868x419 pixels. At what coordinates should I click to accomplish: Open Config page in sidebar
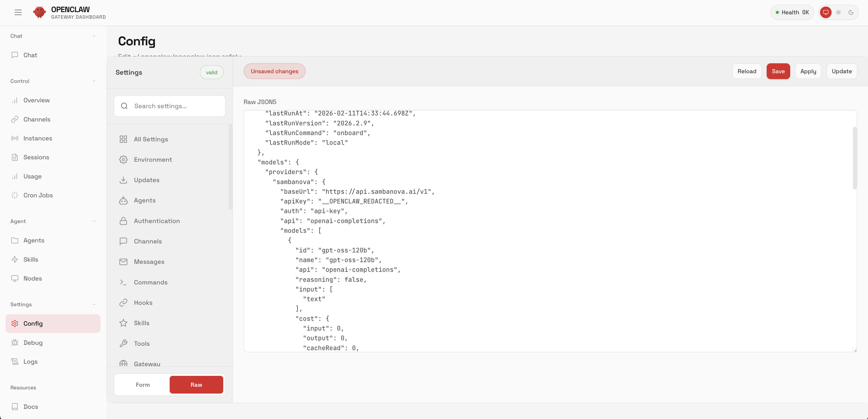tap(53, 324)
